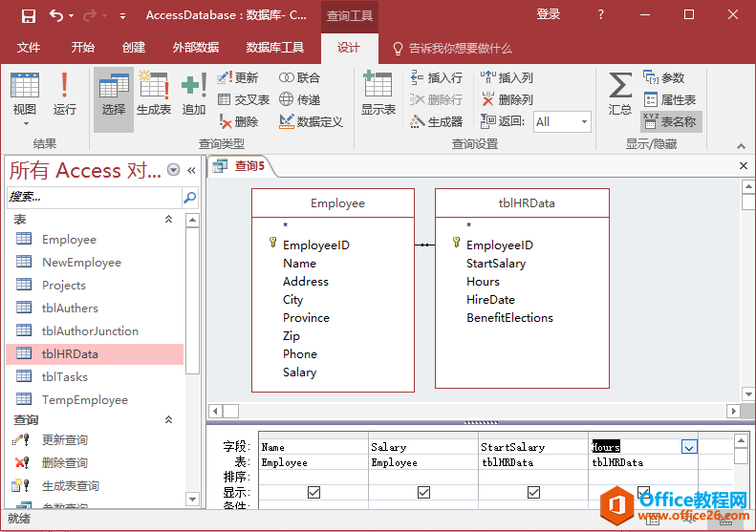The image size is (756, 532).
Task: Click the Sign in (登录) button
Action: click(548, 15)
